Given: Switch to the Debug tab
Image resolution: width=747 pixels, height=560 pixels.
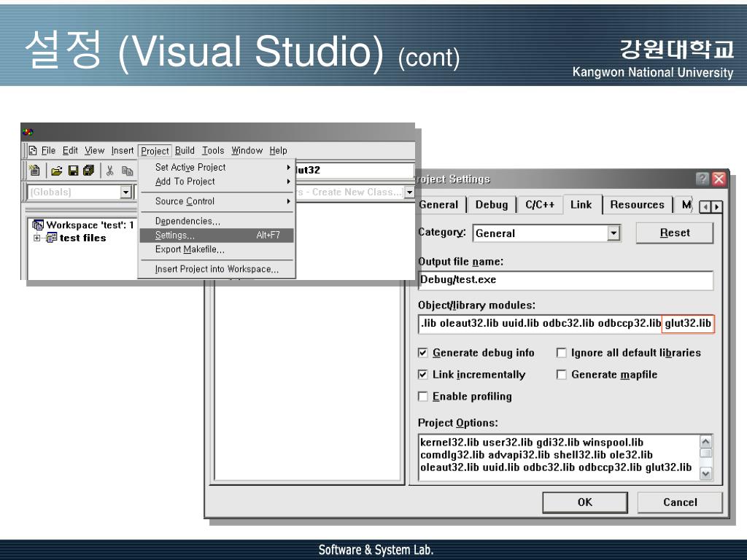Looking at the screenshot, I should (x=492, y=205).
